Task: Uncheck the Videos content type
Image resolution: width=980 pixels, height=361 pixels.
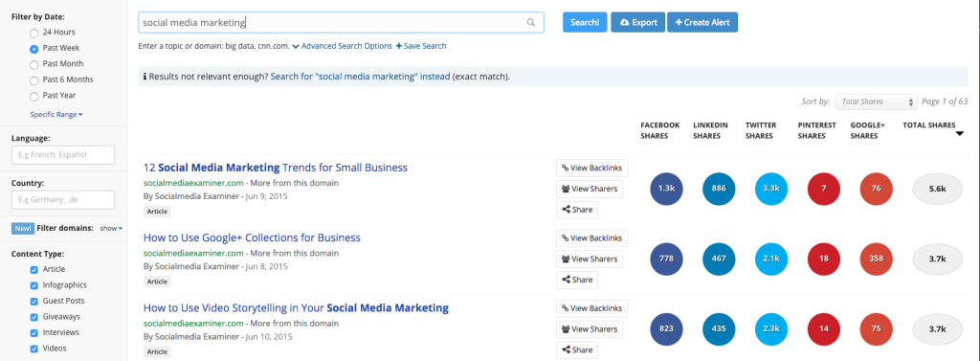Action: pos(34,349)
